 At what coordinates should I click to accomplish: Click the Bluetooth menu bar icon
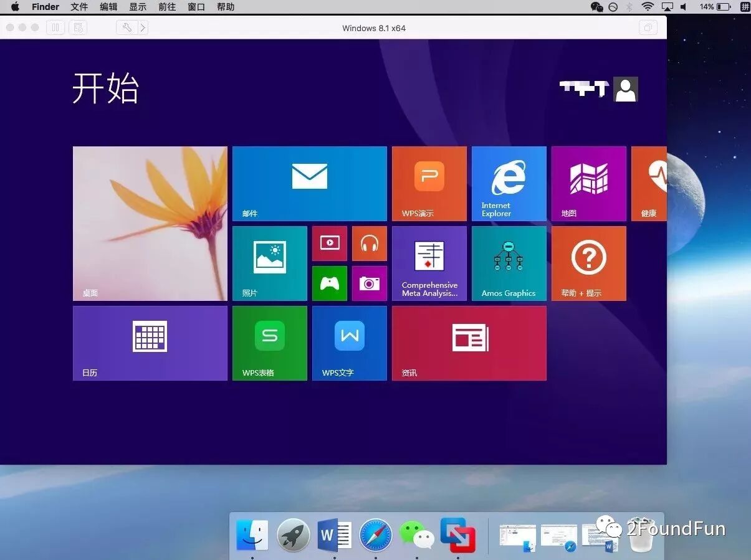(x=629, y=7)
